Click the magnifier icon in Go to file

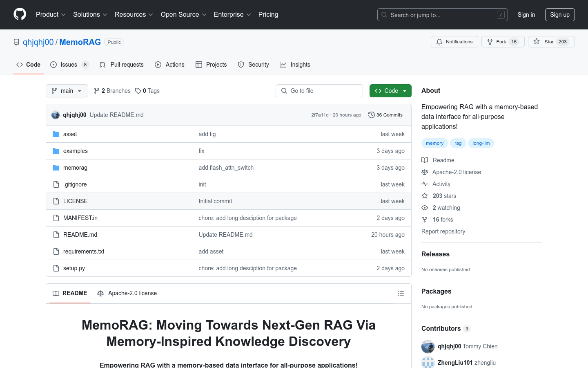(284, 91)
